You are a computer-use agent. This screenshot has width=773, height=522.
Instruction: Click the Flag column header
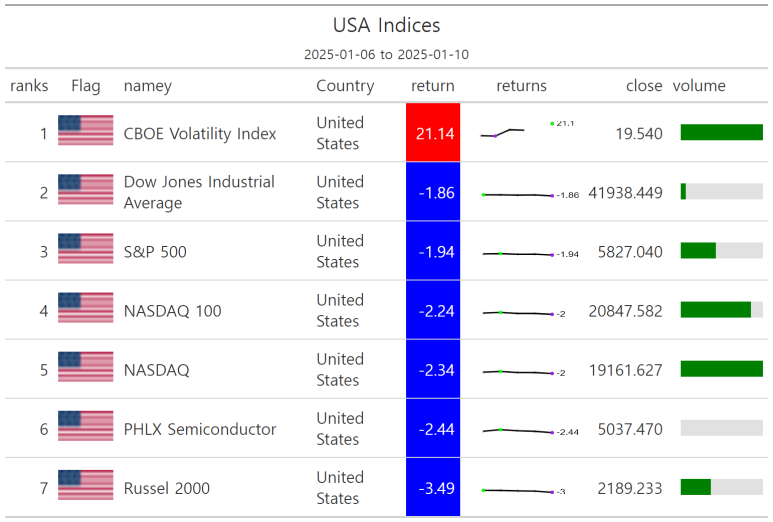point(86,86)
